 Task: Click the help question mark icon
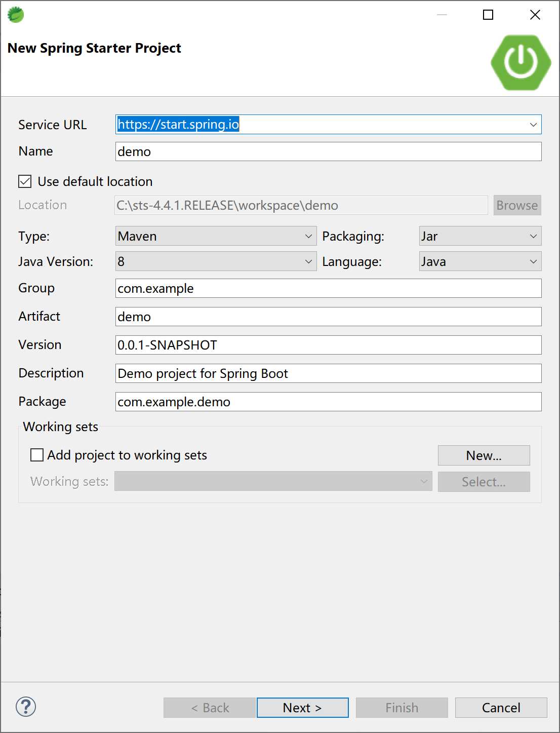(26, 707)
